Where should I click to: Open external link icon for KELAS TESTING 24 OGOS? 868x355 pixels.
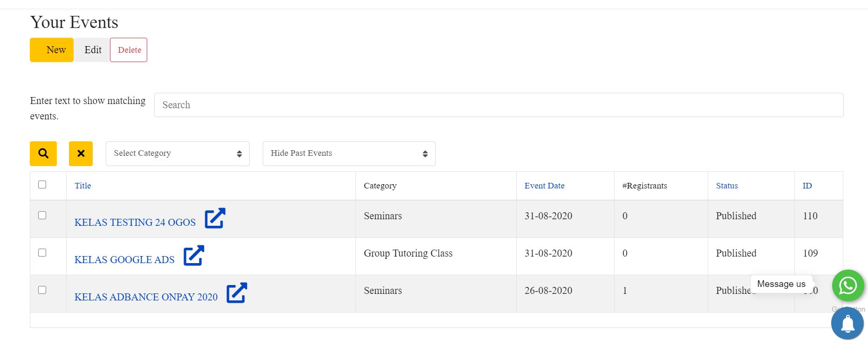(215, 218)
